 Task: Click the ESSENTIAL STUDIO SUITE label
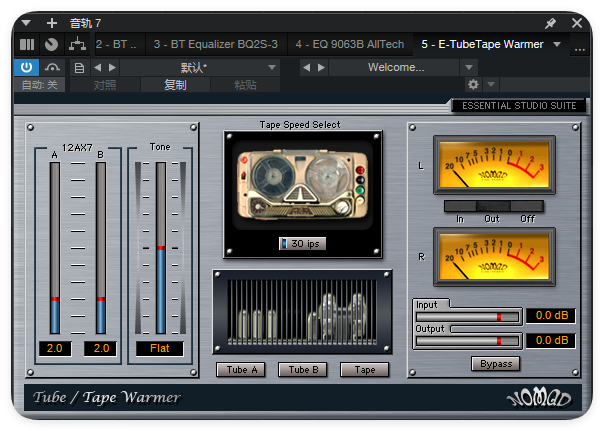tap(519, 106)
